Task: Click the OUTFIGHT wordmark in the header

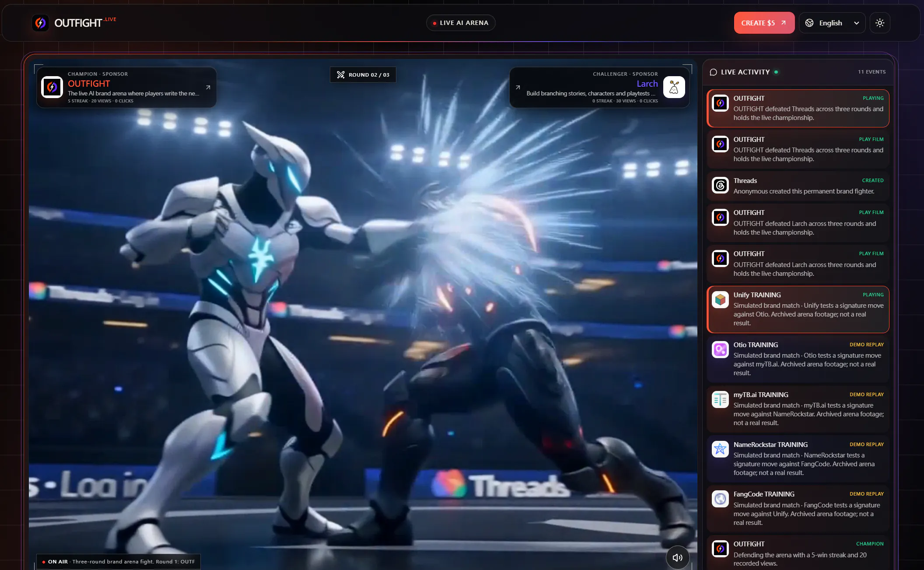Action: coord(78,23)
